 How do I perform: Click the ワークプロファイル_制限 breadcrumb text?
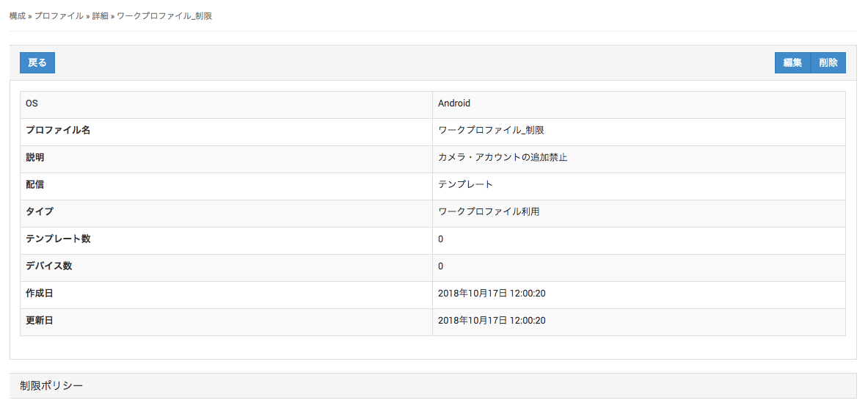[164, 15]
